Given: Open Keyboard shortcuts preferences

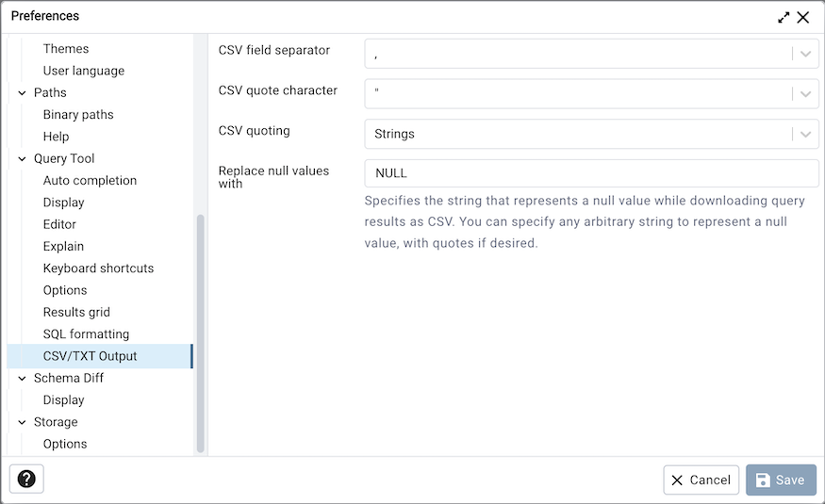Looking at the screenshot, I should pyautogui.click(x=98, y=268).
